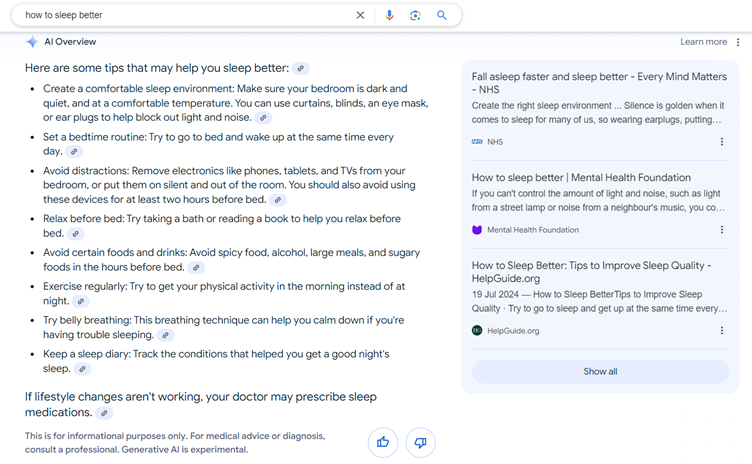Open the Learn more link
The height and width of the screenshot is (464, 752).
click(703, 42)
